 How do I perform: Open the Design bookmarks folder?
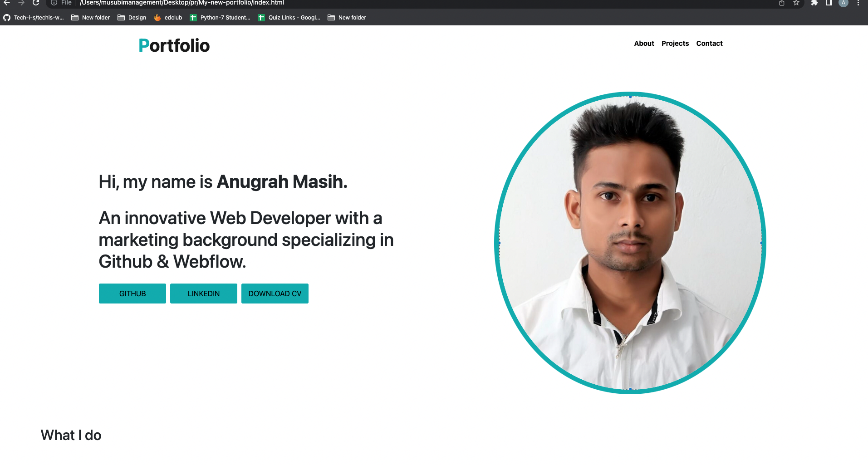(132, 18)
